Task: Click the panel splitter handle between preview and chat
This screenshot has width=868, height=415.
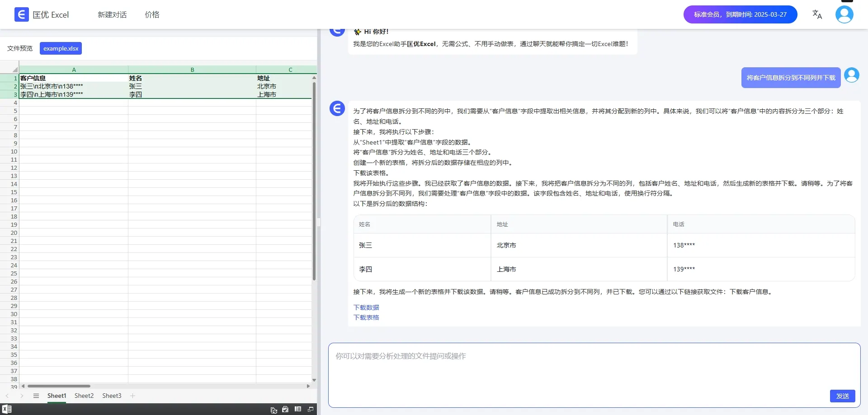Action: 319,222
